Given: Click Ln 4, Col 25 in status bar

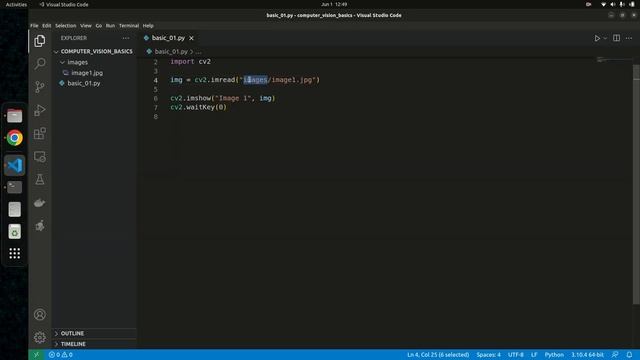Looking at the screenshot, I should (x=438, y=355).
